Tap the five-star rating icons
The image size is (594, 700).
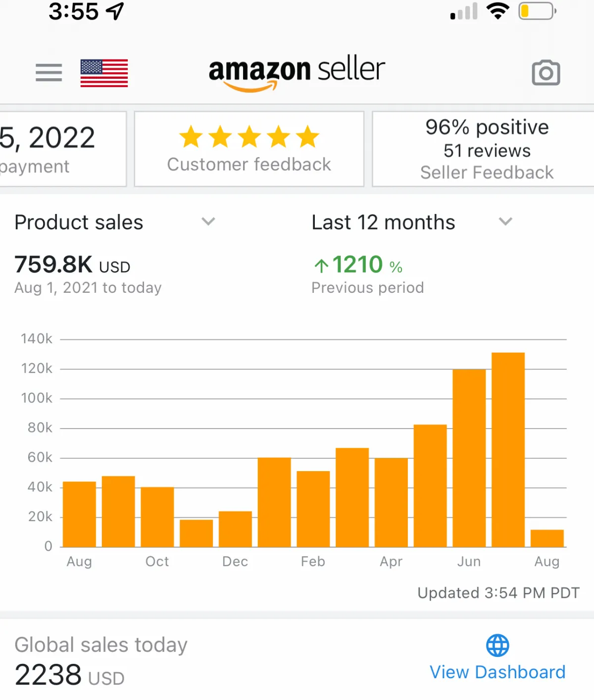click(249, 137)
